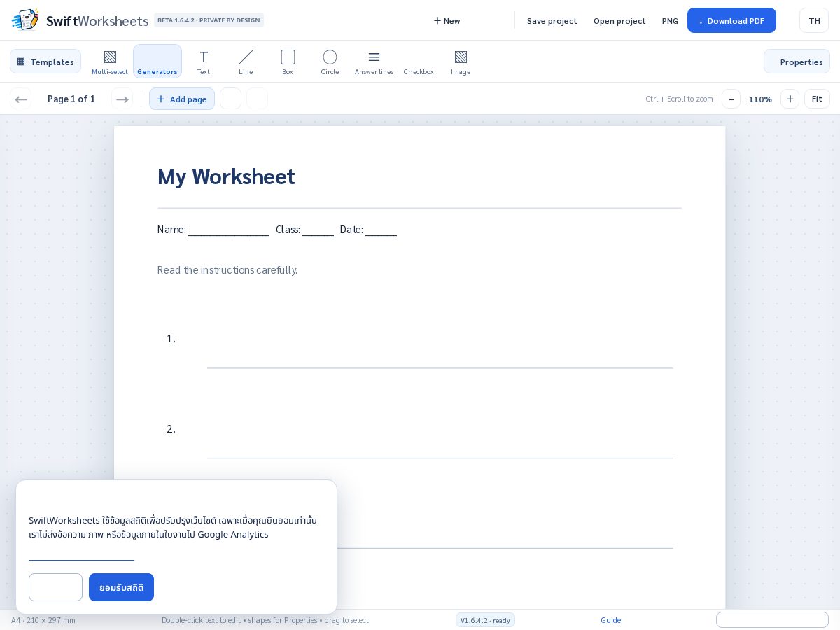Open the Guide link
Screen dimensions: 840x630
[610, 620]
